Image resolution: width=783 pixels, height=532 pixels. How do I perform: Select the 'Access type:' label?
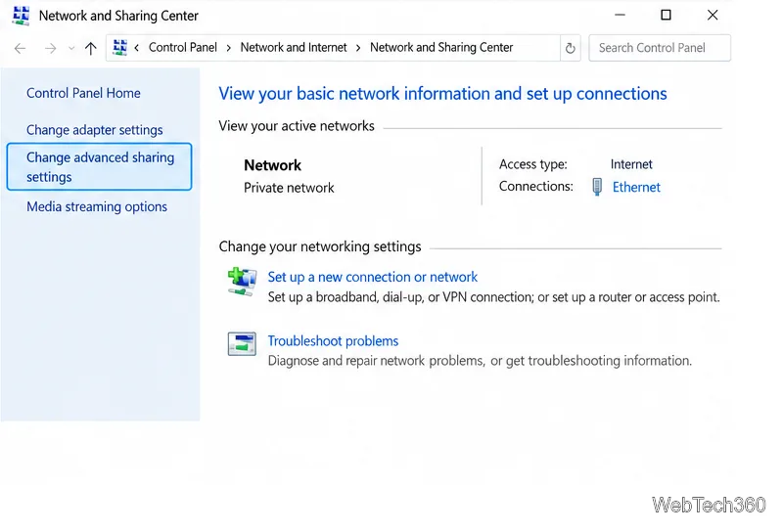532,164
